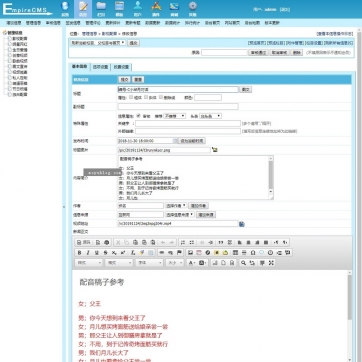Image resolution: width=362 pixels, height=362 pixels.
Task: Open the Text Color picker in the editor
Action: click(x=192, y=263)
